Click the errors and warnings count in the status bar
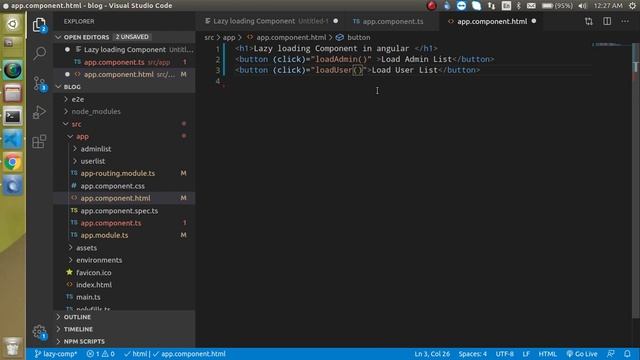 point(100,354)
